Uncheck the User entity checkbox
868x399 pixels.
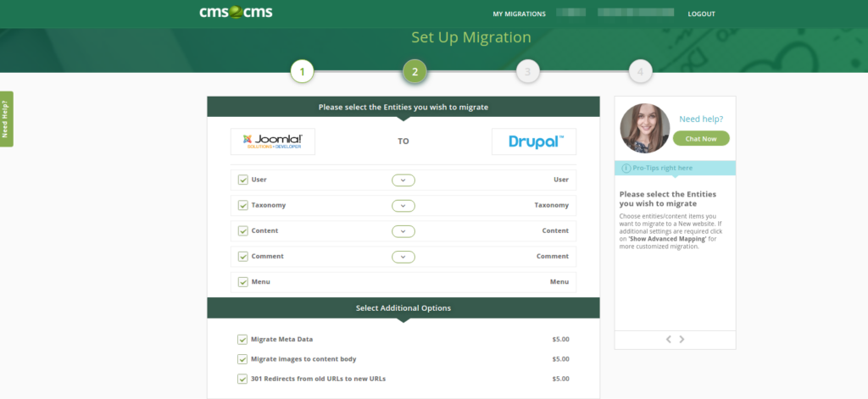tap(243, 180)
